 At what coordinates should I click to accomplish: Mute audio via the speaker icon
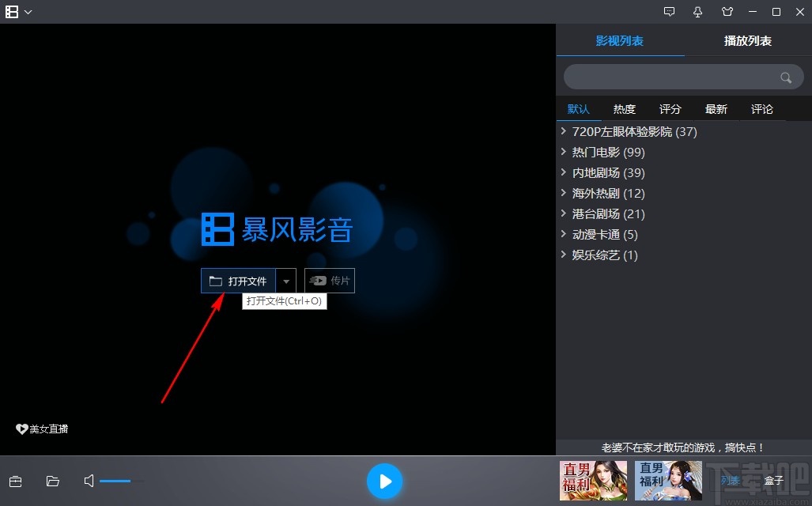89,481
